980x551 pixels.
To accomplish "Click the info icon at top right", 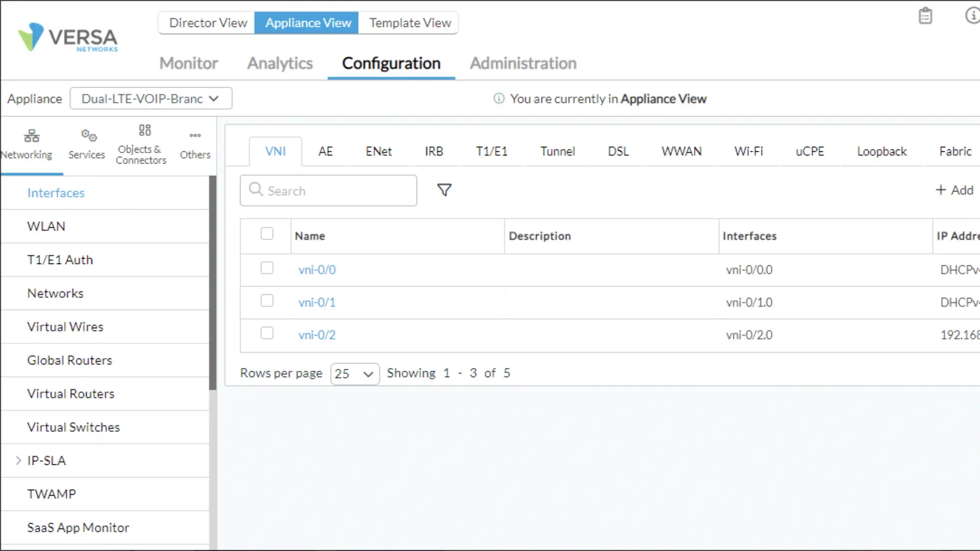I will click(x=972, y=16).
